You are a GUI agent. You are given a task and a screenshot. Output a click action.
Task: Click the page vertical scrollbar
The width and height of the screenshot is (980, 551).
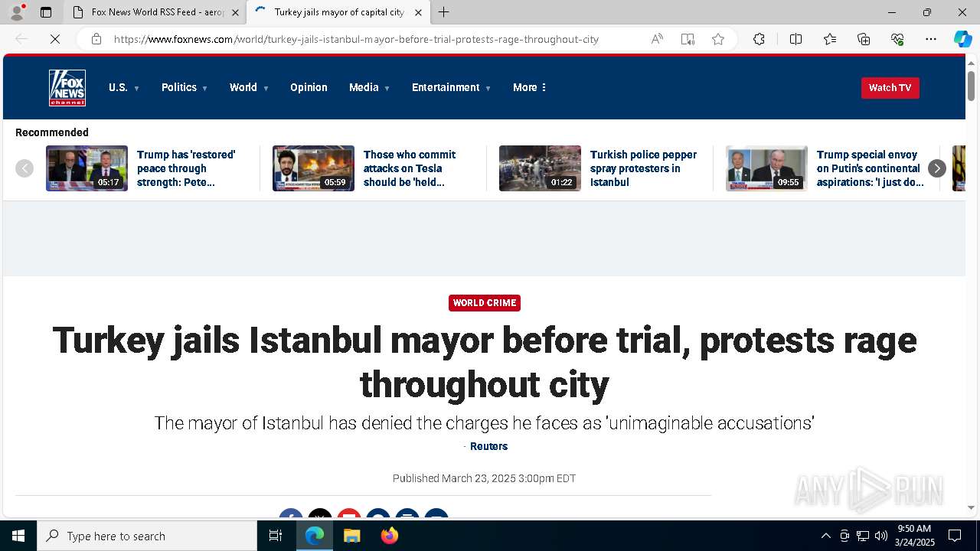click(972, 85)
